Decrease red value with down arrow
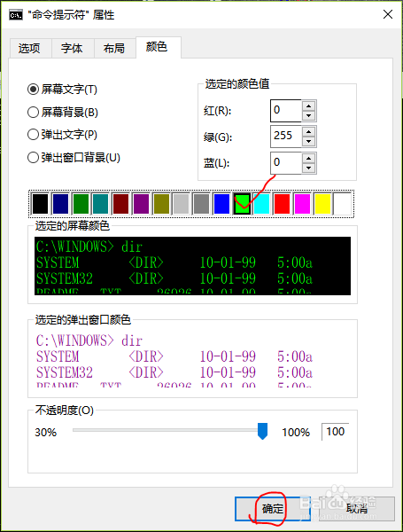The image size is (403, 532). 308,115
